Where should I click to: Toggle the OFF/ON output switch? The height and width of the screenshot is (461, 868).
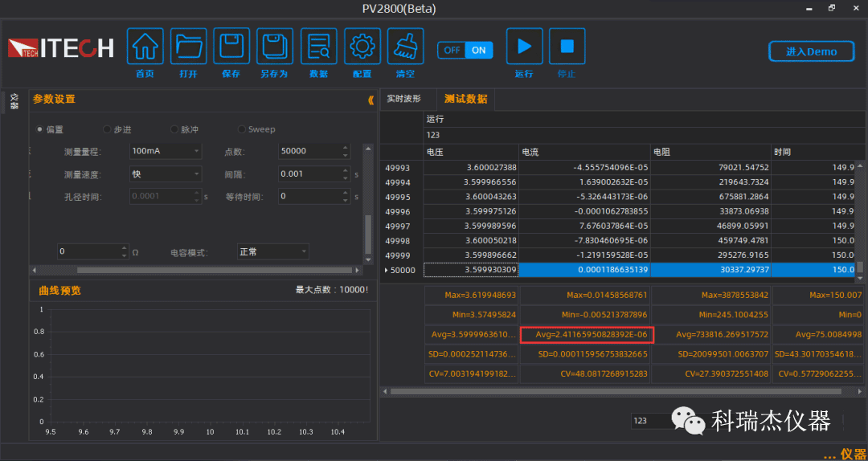click(465, 50)
